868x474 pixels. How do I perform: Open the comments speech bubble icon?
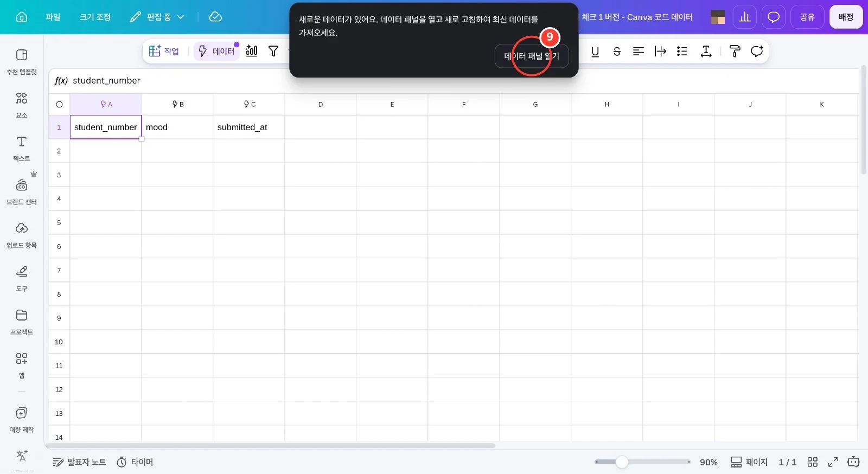click(x=774, y=17)
